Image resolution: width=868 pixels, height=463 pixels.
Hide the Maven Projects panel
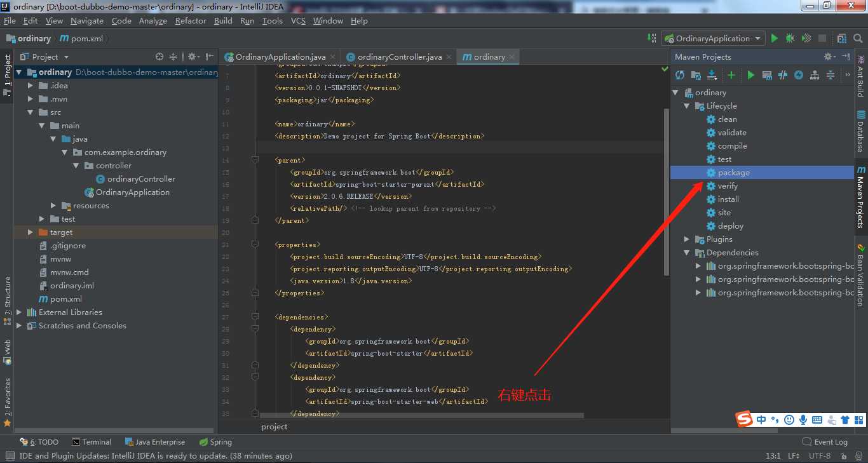[846, 57]
